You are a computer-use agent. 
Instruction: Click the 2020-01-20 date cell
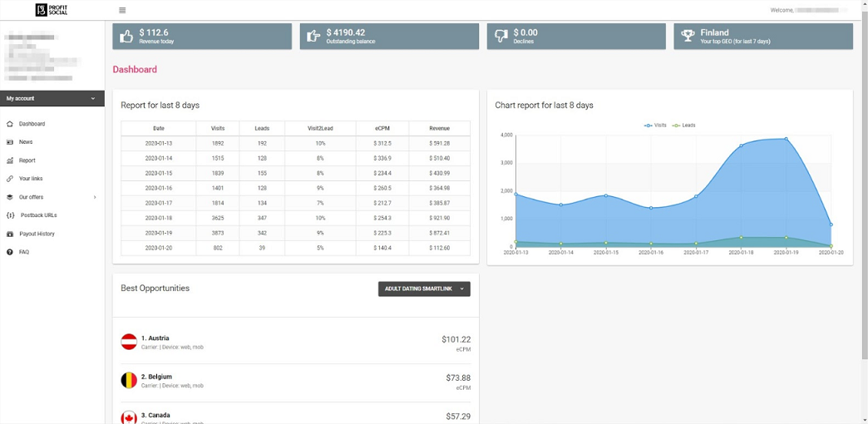[x=158, y=248]
